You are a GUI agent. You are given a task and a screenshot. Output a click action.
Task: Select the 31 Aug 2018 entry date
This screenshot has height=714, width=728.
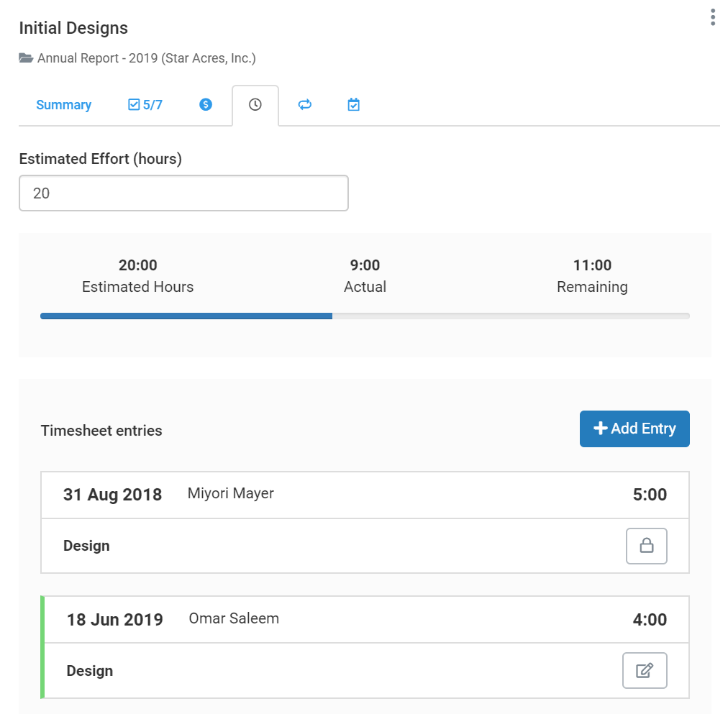click(x=112, y=495)
